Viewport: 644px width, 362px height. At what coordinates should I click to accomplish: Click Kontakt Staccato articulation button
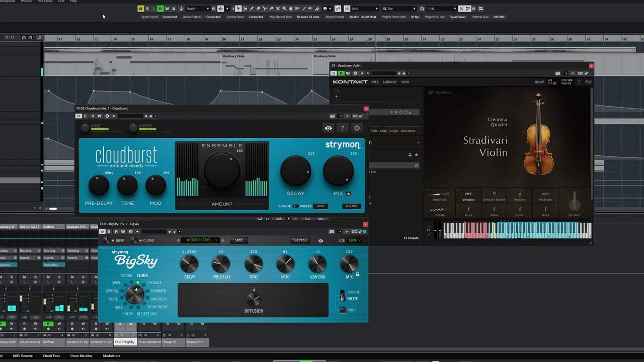coord(520,196)
